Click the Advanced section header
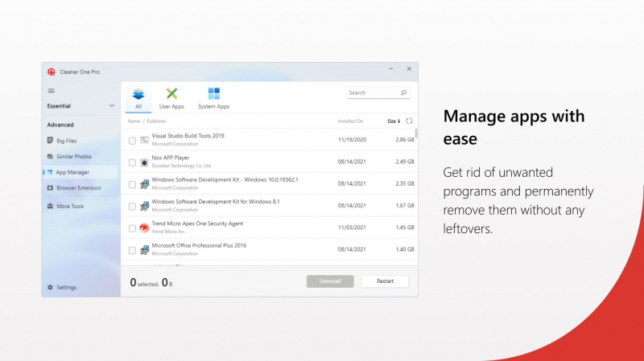The width and height of the screenshot is (644, 361). click(60, 125)
